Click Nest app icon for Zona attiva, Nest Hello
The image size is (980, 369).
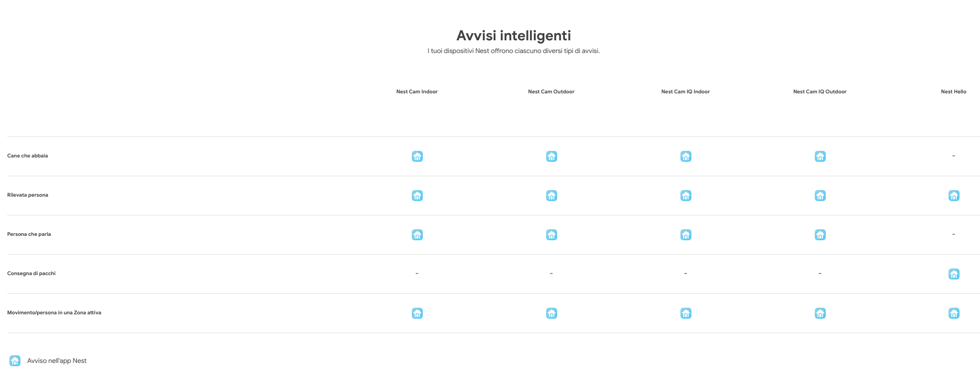coord(953,313)
